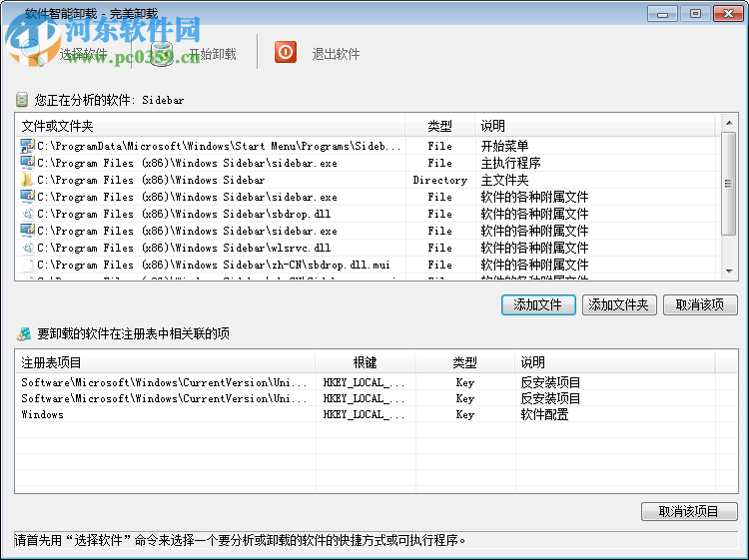
Task: Click the status bar hint about 选择软件
Action: coord(241,540)
